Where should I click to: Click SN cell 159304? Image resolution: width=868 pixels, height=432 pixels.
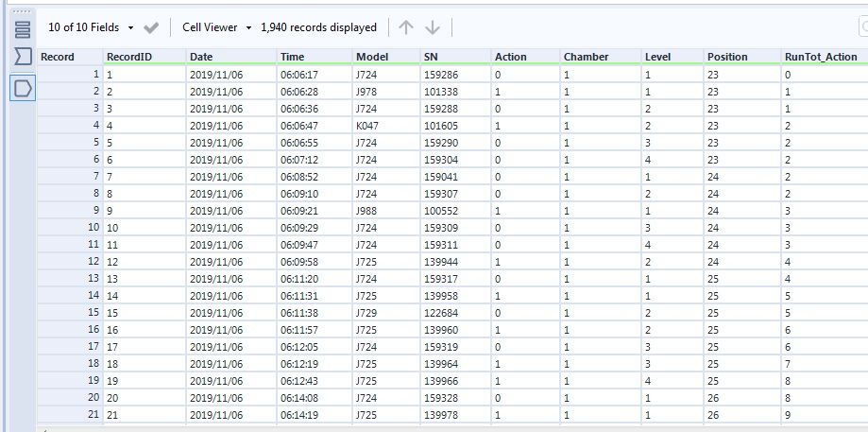pyautogui.click(x=455, y=160)
